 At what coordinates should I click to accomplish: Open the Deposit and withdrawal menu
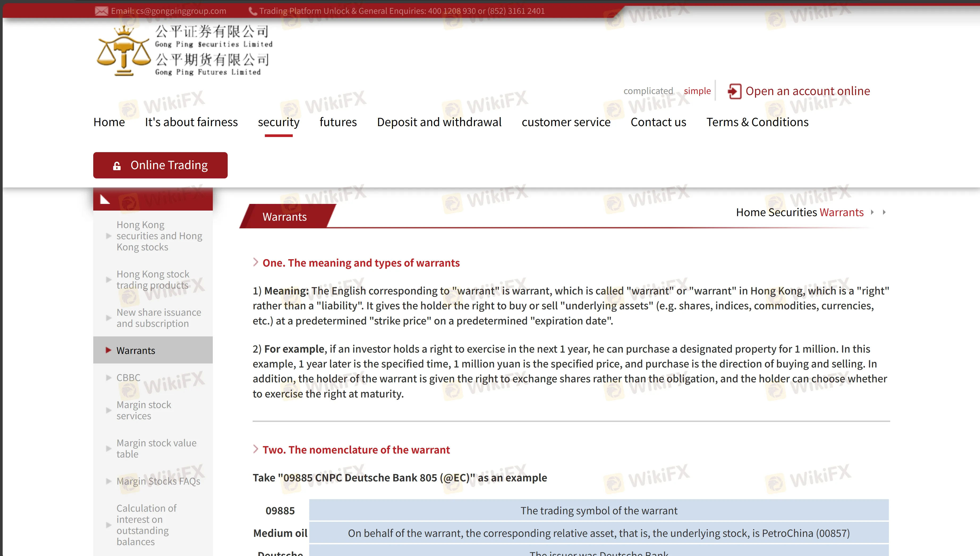[439, 122]
